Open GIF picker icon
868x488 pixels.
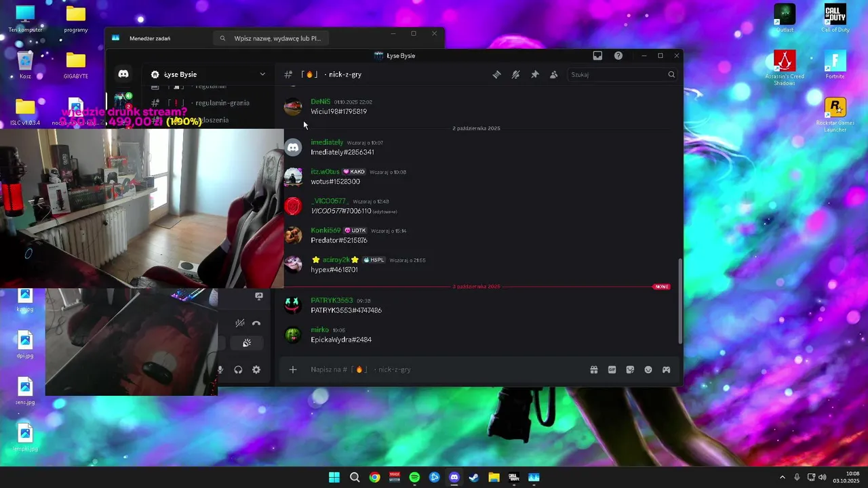coord(612,369)
